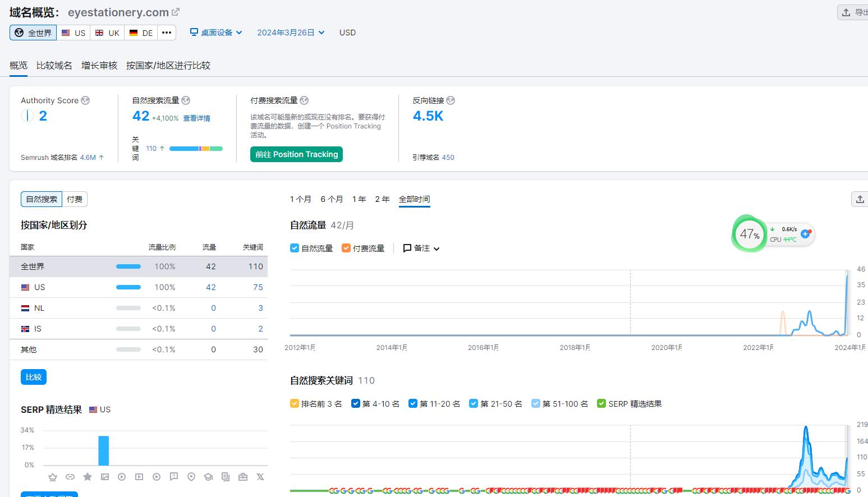
Task: Open US keywords count 75 link
Action: pyautogui.click(x=258, y=287)
